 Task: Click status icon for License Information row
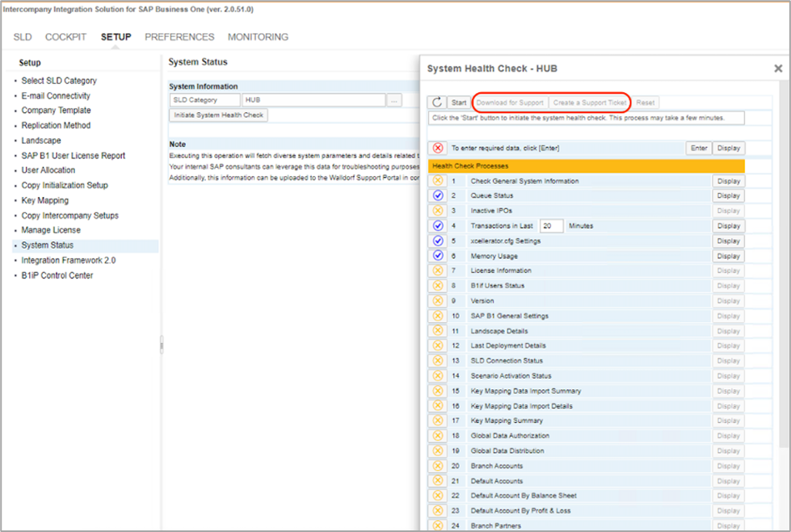(438, 270)
